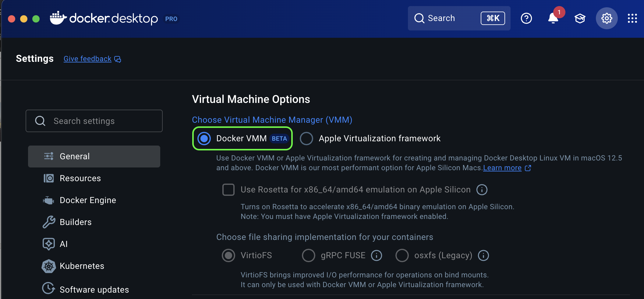This screenshot has height=299, width=644.
Task: Click the Builders wrench icon
Action: 49,222
